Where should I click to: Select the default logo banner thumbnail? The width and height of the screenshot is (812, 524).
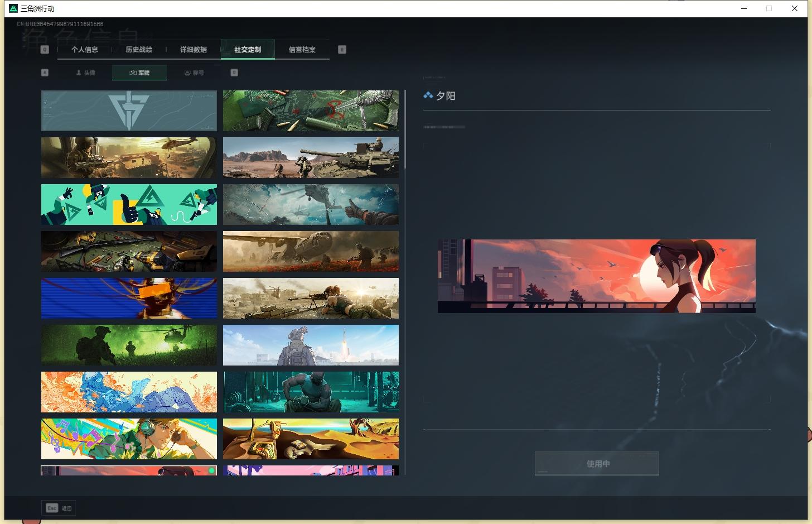pos(129,110)
